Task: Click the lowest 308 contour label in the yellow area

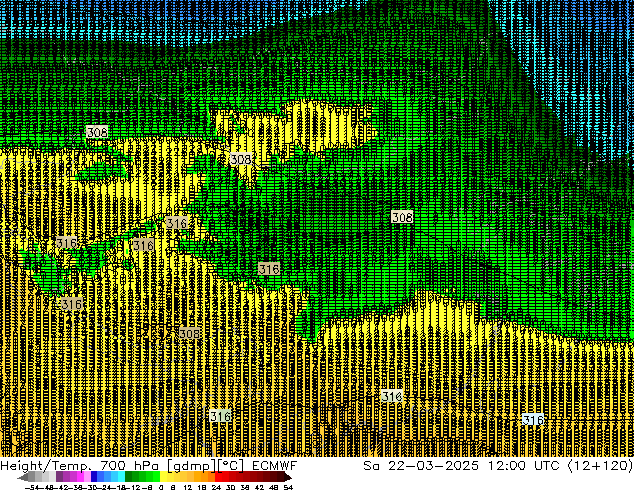Action: point(189,334)
